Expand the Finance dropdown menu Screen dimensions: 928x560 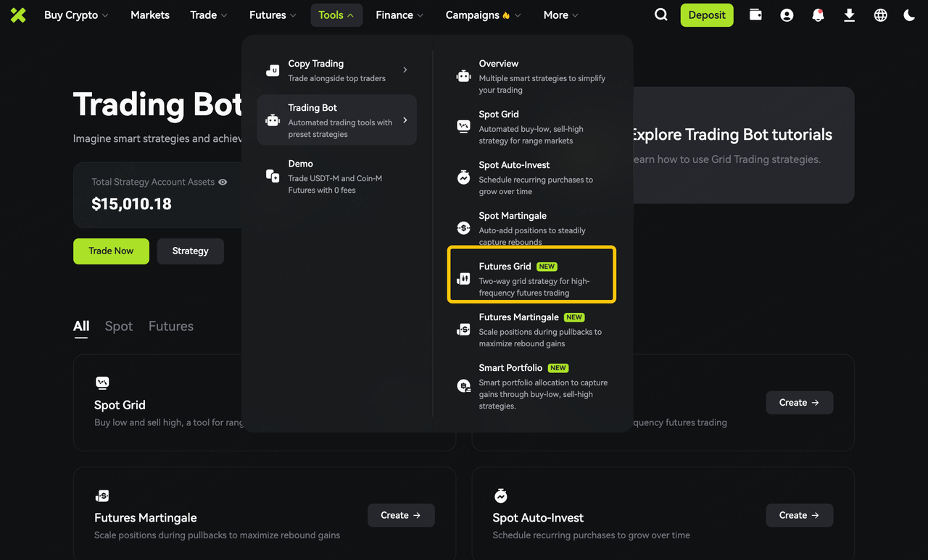(x=400, y=14)
